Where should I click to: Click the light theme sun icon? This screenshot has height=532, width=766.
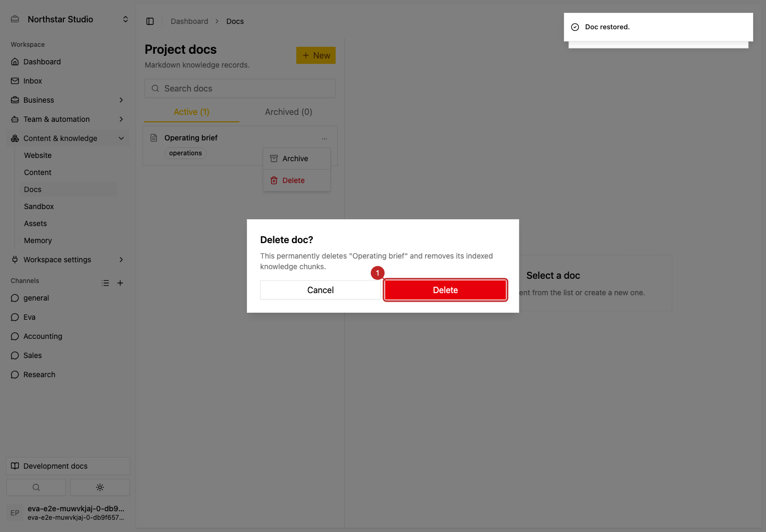100,487
